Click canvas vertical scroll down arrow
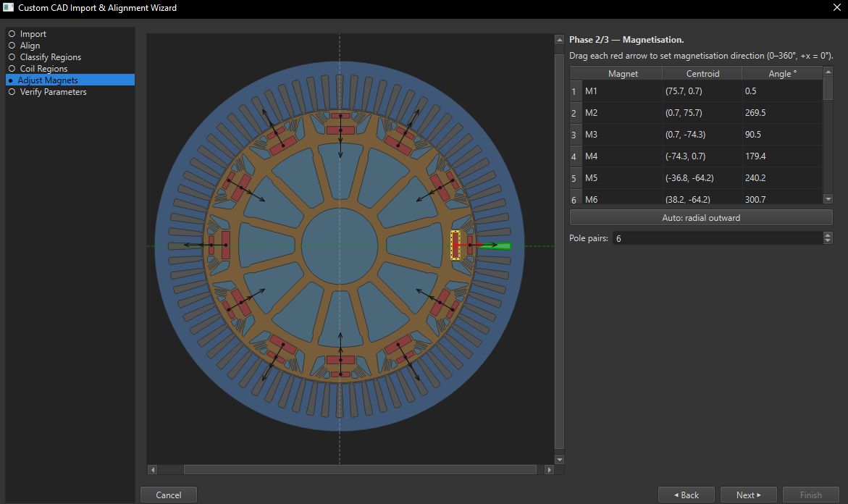848x504 pixels. (x=560, y=460)
